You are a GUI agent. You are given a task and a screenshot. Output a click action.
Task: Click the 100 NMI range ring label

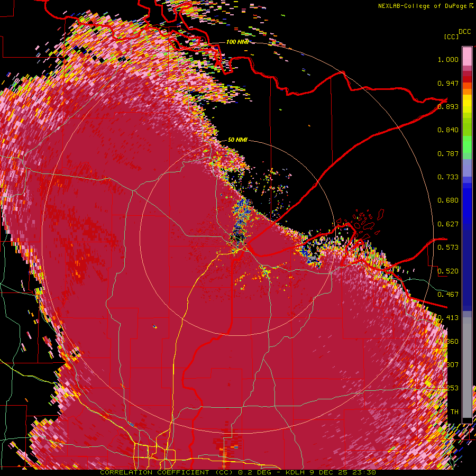(x=237, y=42)
